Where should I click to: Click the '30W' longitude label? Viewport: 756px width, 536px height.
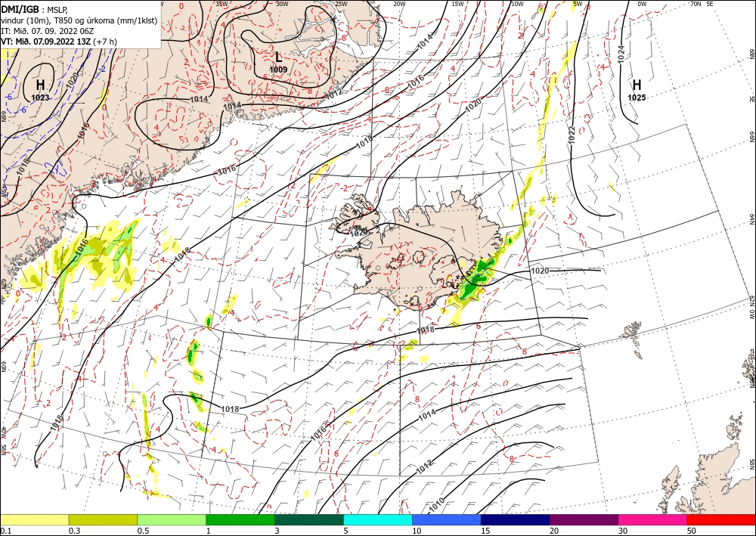[x=282, y=4]
